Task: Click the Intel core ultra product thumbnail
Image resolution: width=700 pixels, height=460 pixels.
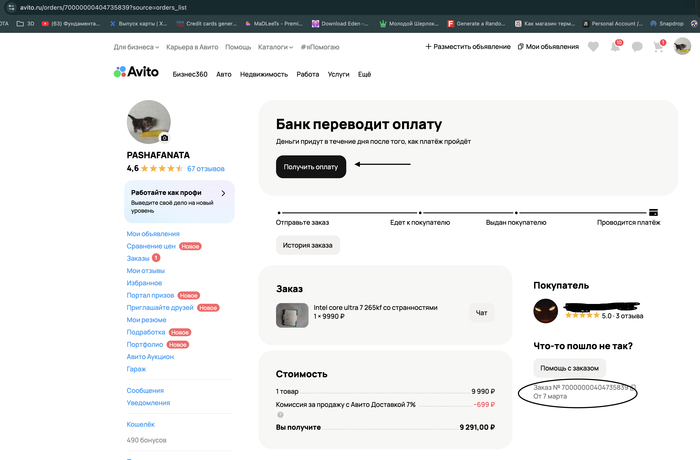Action: pos(291,315)
